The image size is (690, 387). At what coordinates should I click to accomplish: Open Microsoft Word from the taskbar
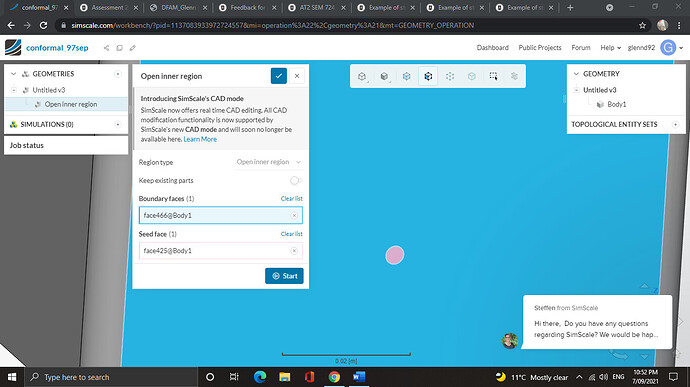(x=359, y=377)
